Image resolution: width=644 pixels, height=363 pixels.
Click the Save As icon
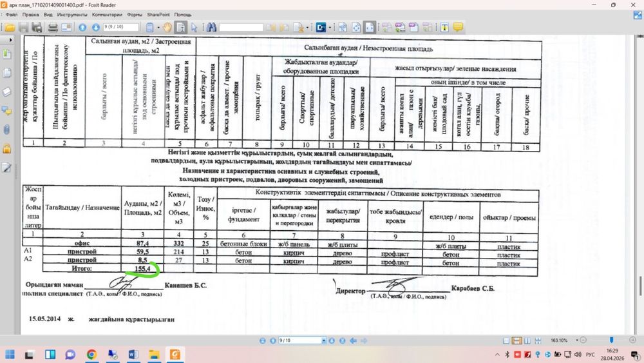[x=37, y=28]
